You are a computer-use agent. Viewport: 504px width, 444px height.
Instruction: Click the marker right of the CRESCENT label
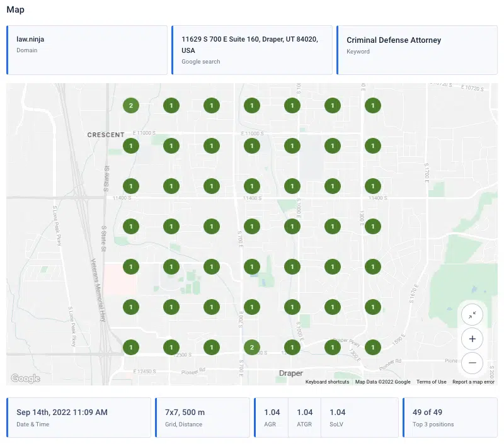131,146
